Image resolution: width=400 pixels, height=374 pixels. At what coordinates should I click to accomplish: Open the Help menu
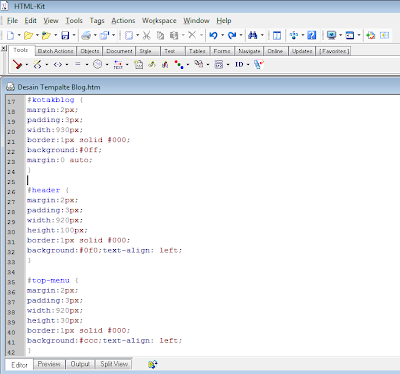(224, 21)
